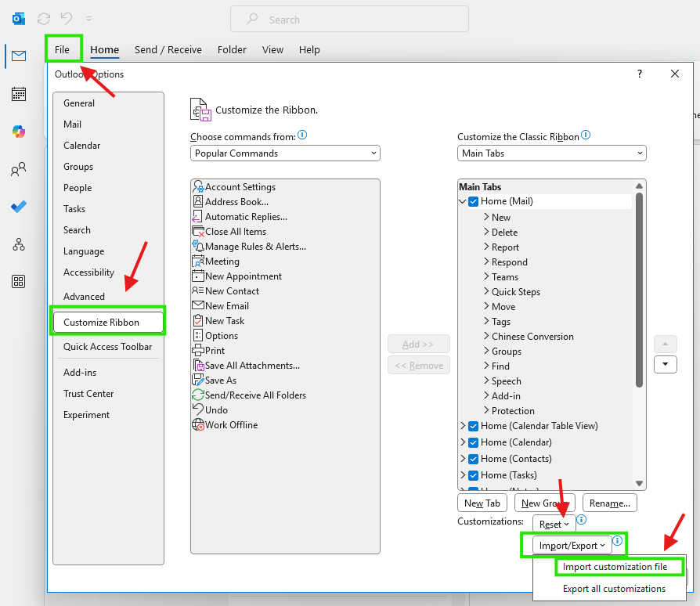Open the People icon in the sidebar
The height and width of the screenshot is (606, 700).
(19, 169)
